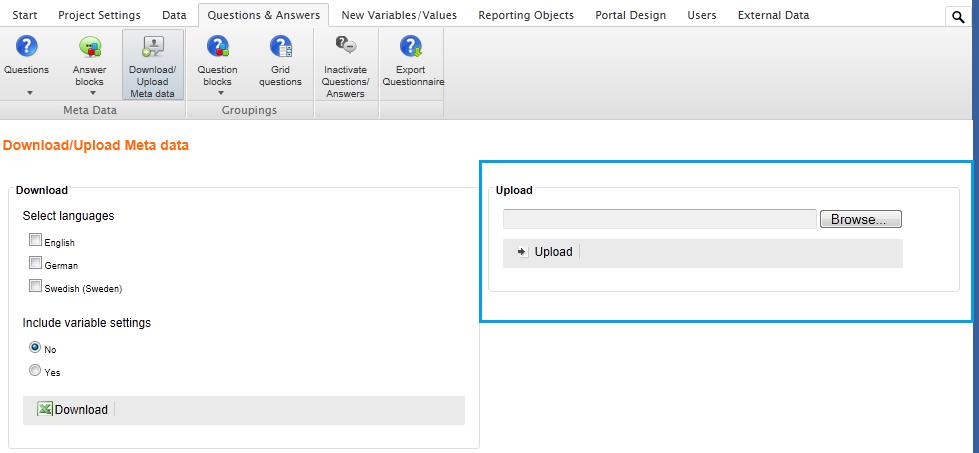The height and width of the screenshot is (453, 979).
Task: Open Inactivate Questions/Answers icon
Action: 346,47
